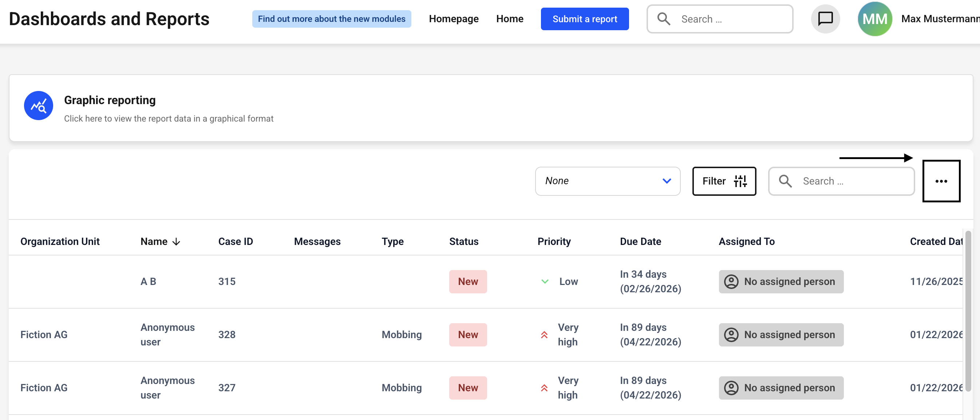The image size is (980, 420).
Task: Click the Name column sort arrow
Action: tap(176, 242)
